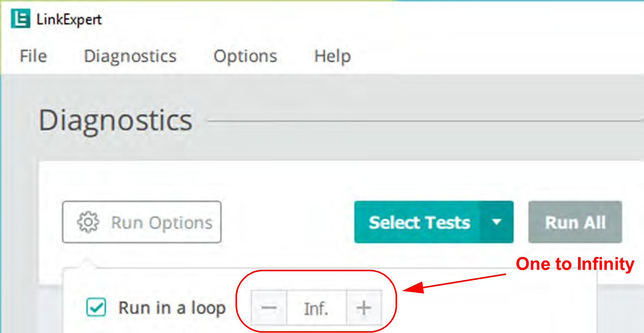Click the LinkExpert window title text
Screen dimensions: 644x333
point(69,19)
